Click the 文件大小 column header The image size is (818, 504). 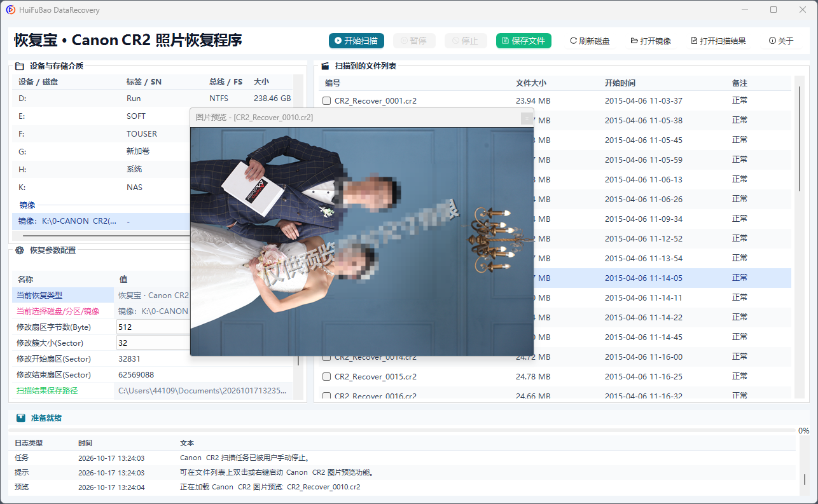531,83
